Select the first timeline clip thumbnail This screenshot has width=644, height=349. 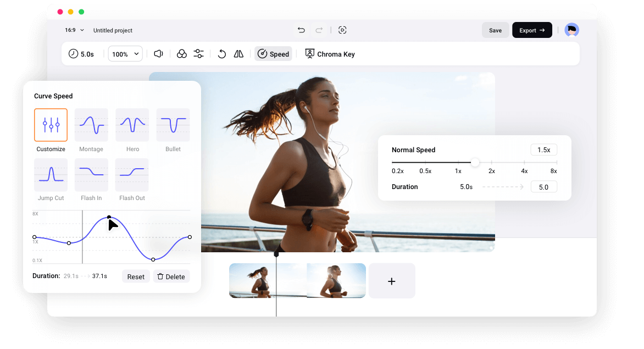pyautogui.click(x=268, y=281)
